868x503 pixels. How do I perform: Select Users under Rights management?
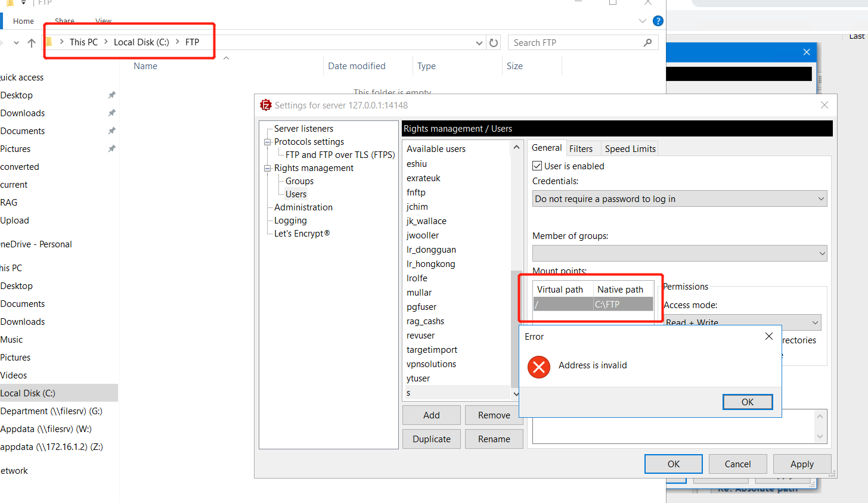[x=296, y=194]
